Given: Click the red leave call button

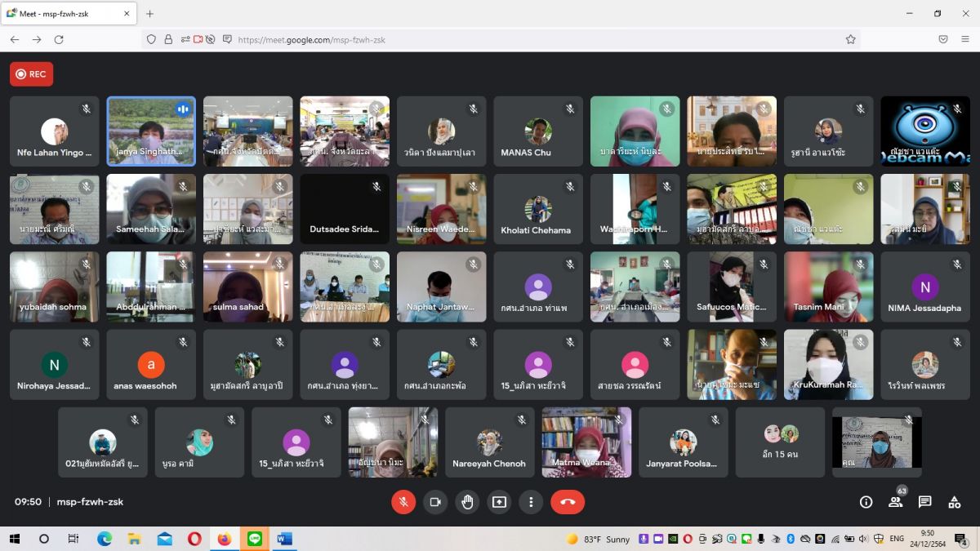Looking at the screenshot, I should (568, 502).
